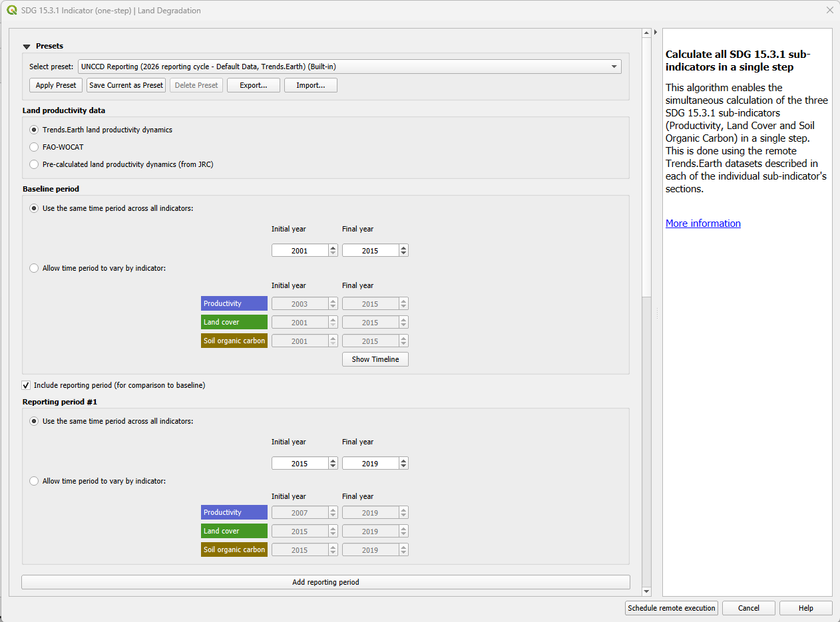Click the QGIS logo in title bar
This screenshot has width=840, height=622.
tap(11, 10)
